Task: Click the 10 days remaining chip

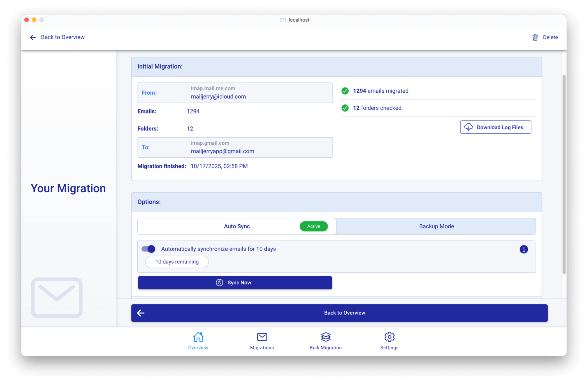Action: pos(177,262)
